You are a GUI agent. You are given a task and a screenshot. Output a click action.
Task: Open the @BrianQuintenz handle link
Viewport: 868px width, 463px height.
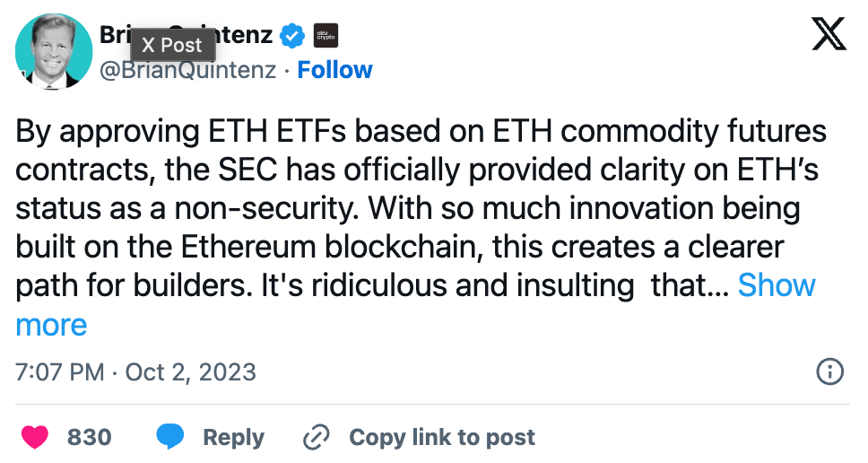pyautogui.click(x=187, y=70)
